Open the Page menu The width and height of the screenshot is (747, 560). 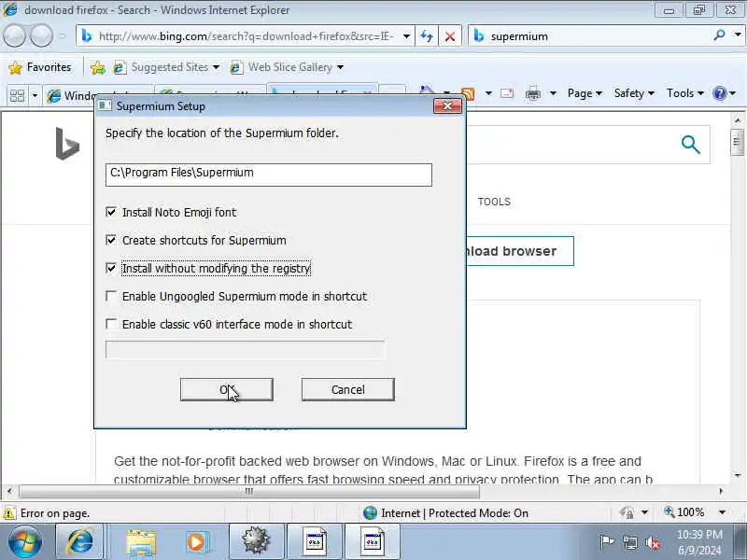[585, 93]
